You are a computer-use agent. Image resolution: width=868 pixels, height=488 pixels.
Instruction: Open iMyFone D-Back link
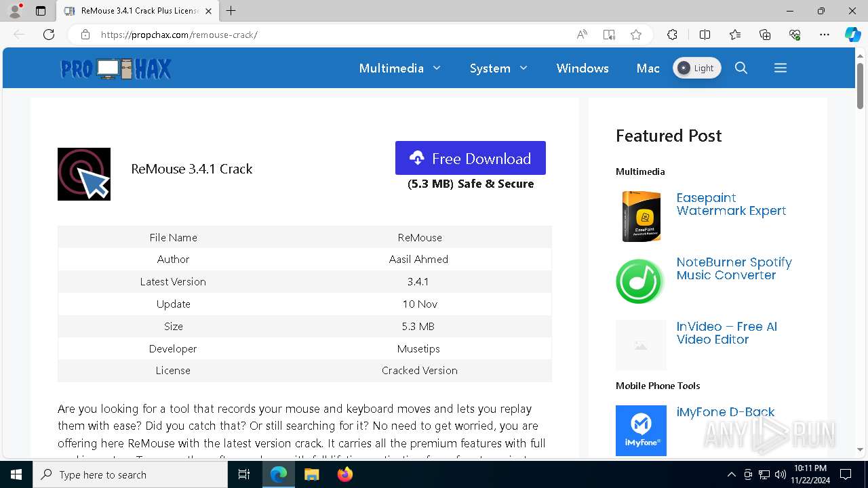tap(726, 412)
